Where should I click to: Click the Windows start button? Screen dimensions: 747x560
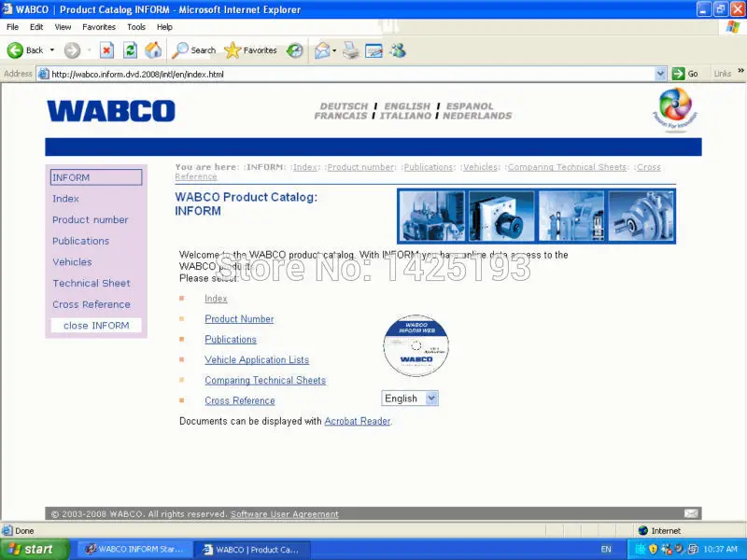[x=35, y=549]
